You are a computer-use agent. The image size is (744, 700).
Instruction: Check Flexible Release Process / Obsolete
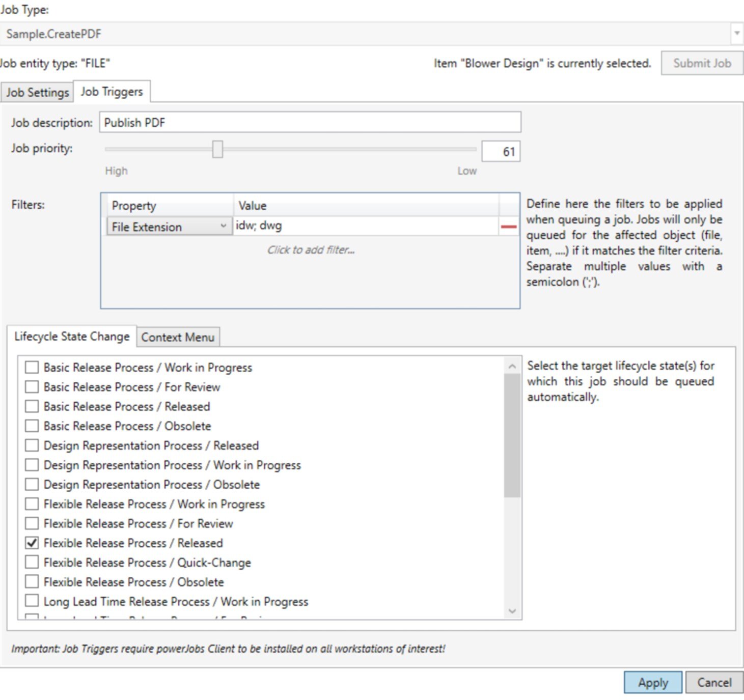[x=32, y=581]
